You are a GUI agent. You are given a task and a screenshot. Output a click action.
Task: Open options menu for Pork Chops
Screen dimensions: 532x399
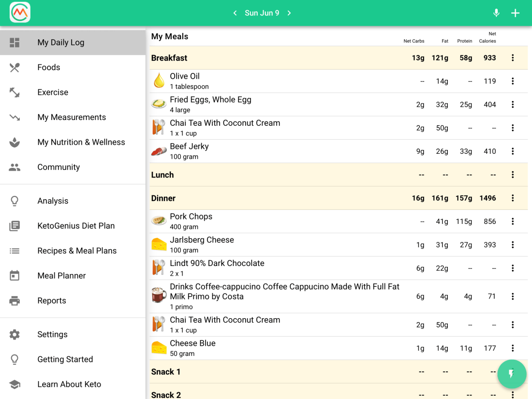tap(513, 222)
